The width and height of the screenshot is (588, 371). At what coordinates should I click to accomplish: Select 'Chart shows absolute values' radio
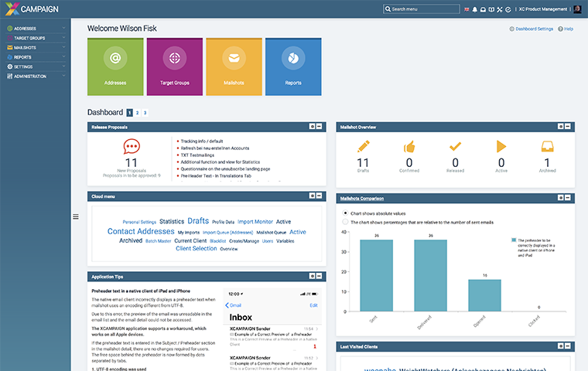[344, 213]
